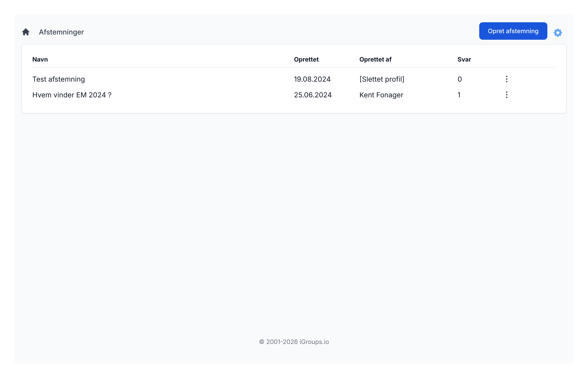Image resolution: width=588 pixels, height=378 pixels.
Task: Click the Opret afstemning button
Action: [x=513, y=31]
